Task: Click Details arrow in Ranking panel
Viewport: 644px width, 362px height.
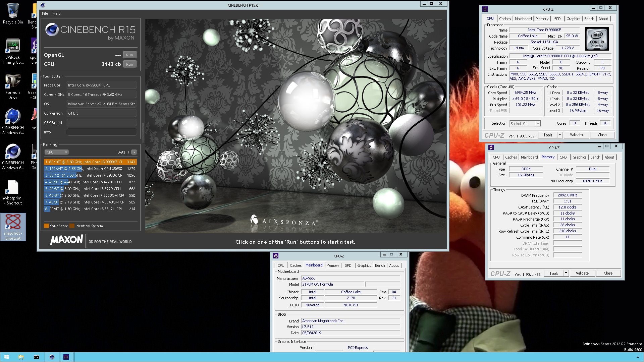Action: (134, 152)
